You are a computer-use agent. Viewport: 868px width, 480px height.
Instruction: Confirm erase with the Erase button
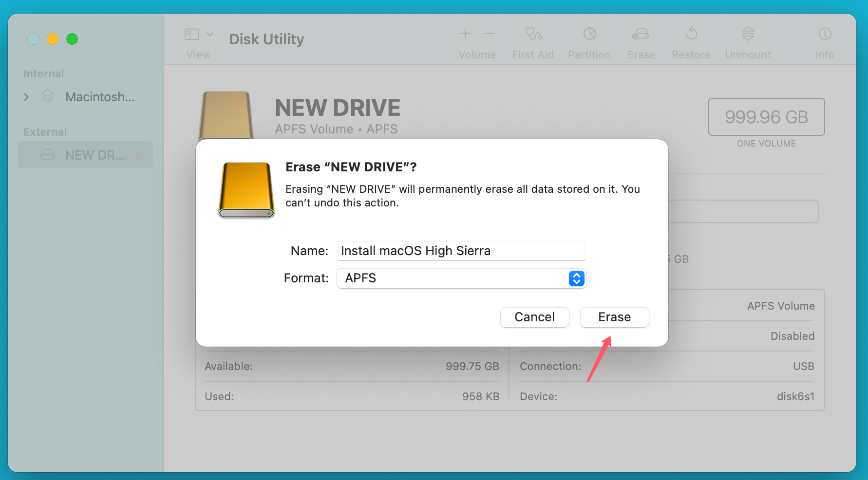[x=614, y=317]
